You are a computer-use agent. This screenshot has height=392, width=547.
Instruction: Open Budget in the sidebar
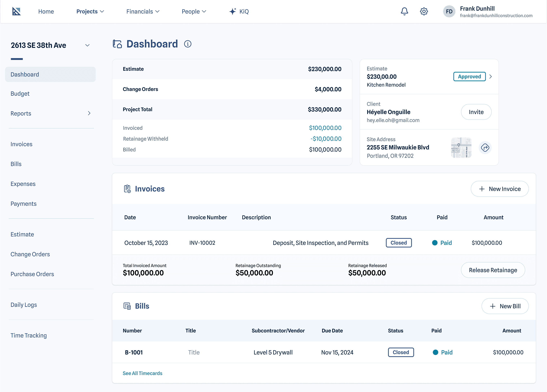pos(20,94)
